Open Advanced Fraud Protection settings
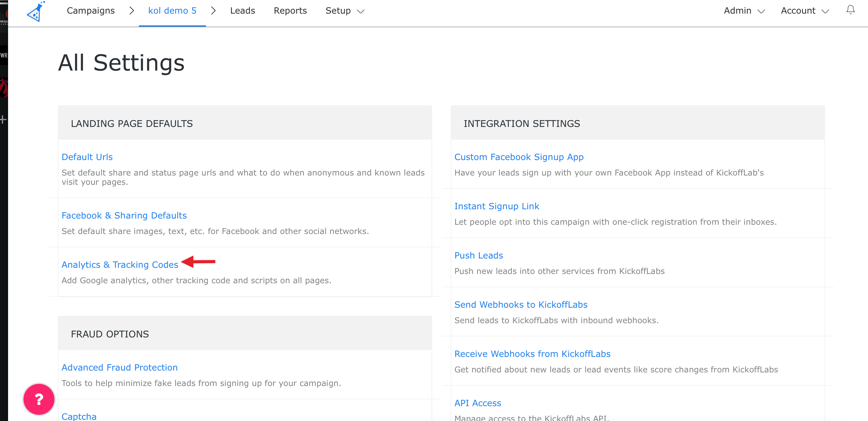Screen dimensions: 868x421 point(119,367)
